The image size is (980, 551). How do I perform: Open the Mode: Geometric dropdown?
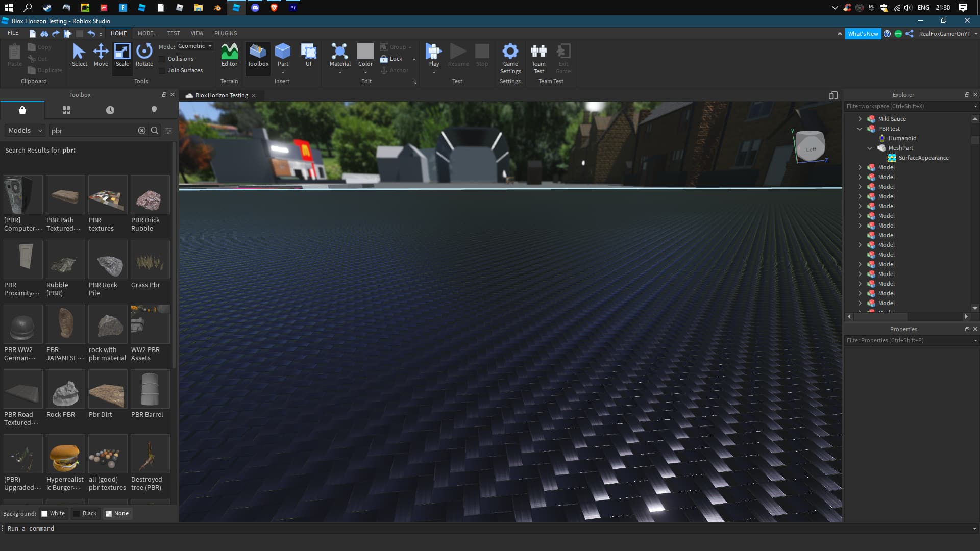tap(194, 46)
